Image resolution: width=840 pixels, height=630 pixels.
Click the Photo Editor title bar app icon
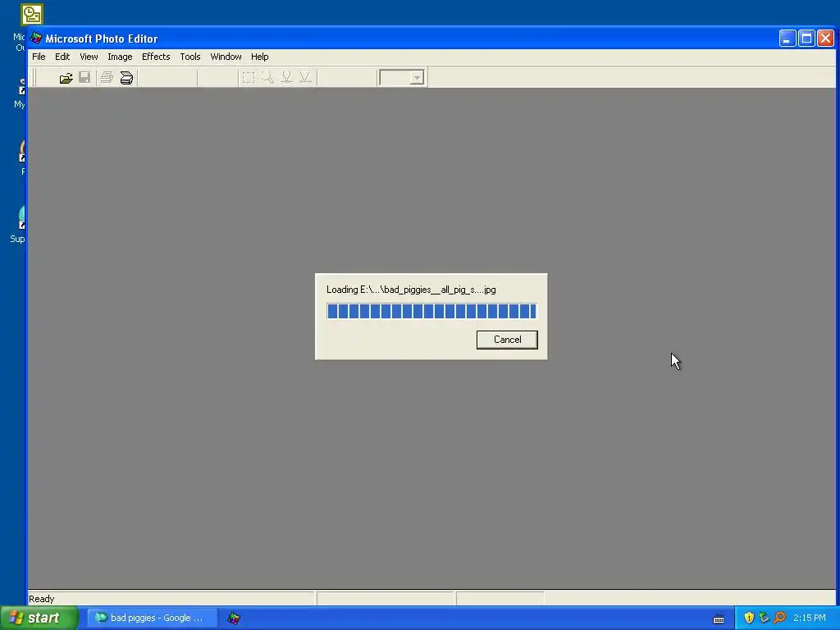(x=36, y=38)
